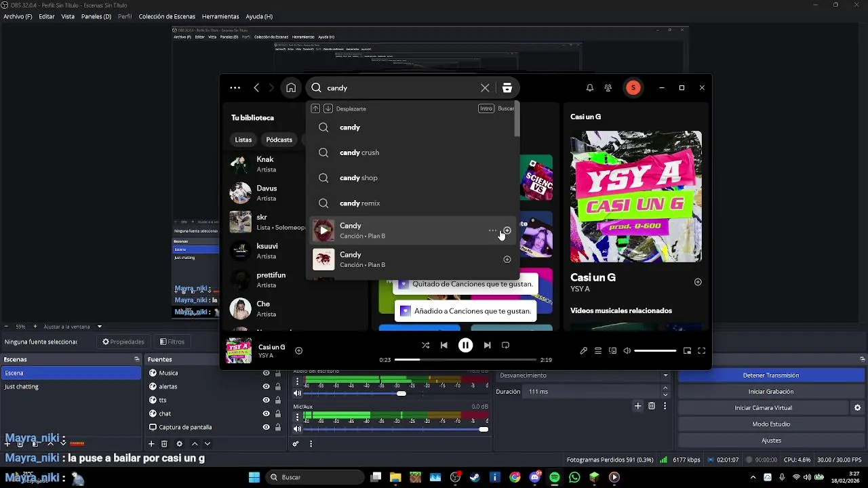The image size is (868, 488).
Task: Add Casi un G from the right panel
Action: tap(698, 282)
